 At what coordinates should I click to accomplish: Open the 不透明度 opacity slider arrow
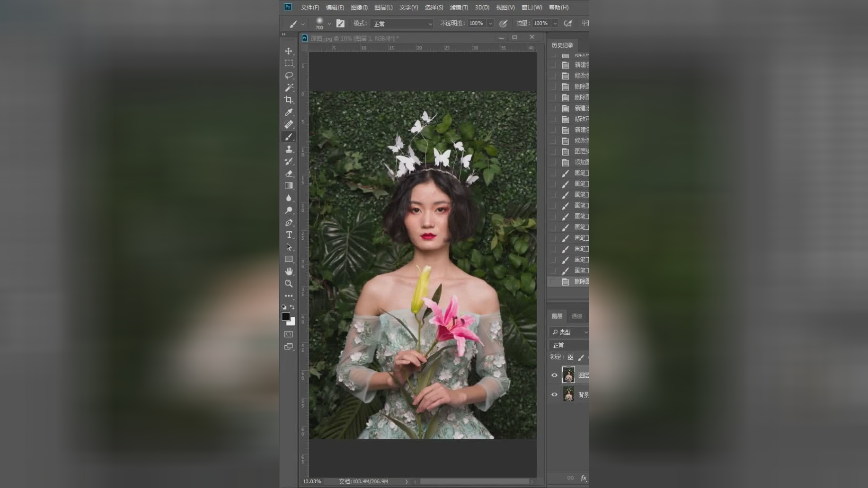[490, 23]
